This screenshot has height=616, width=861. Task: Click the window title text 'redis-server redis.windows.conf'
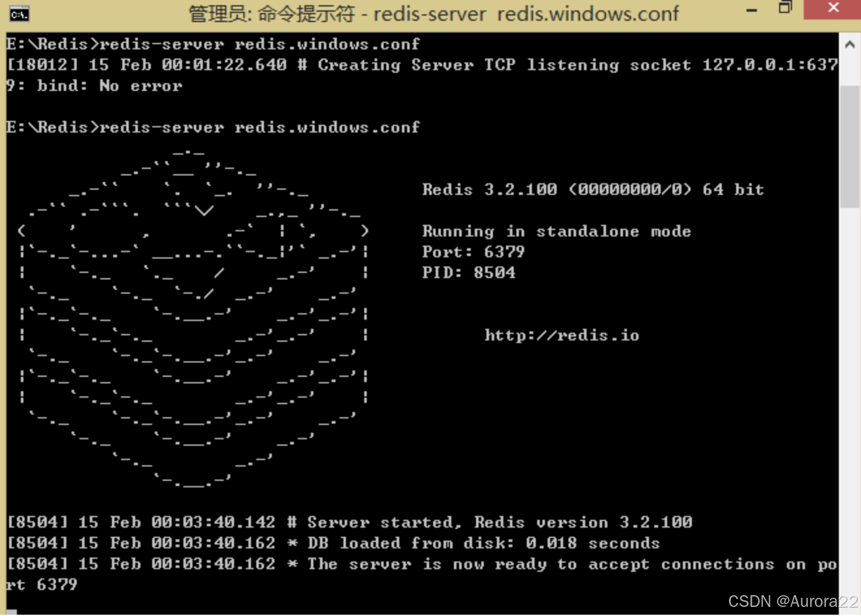click(525, 13)
